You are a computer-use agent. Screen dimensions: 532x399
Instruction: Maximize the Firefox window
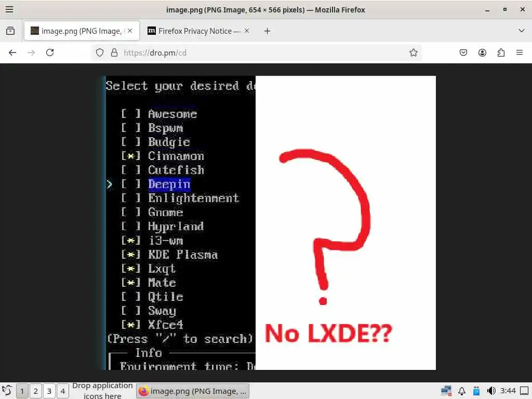coord(505,9)
